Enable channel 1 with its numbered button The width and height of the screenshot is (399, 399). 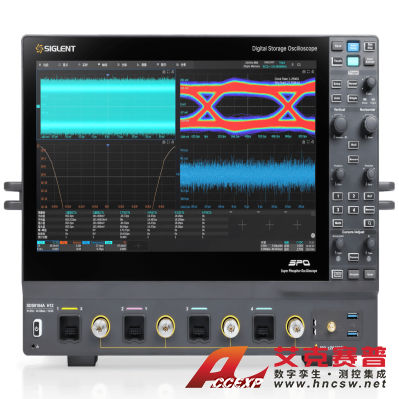click(338, 196)
